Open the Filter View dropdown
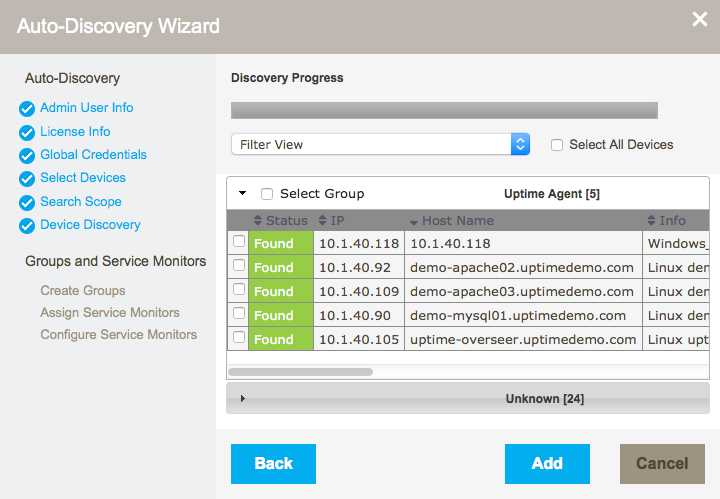Image resolution: width=720 pixels, height=499 pixels. pos(380,144)
